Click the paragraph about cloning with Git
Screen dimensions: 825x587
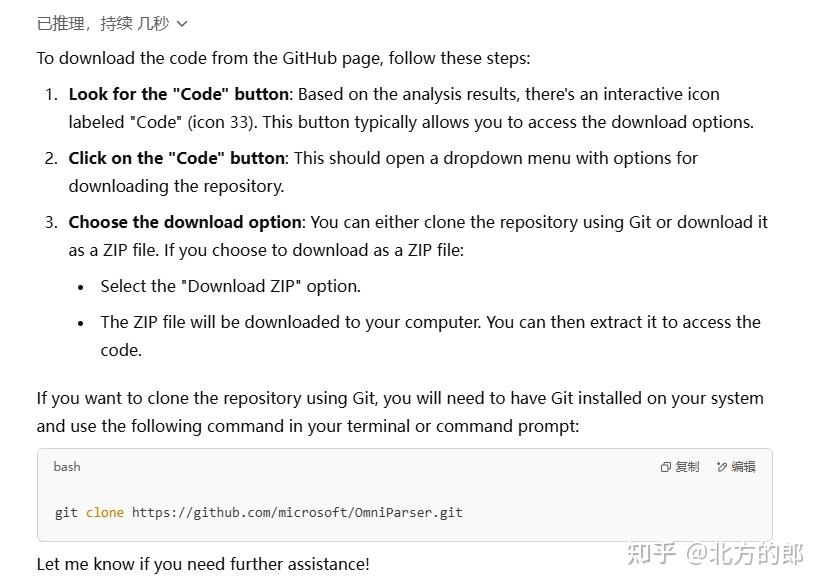point(400,412)
